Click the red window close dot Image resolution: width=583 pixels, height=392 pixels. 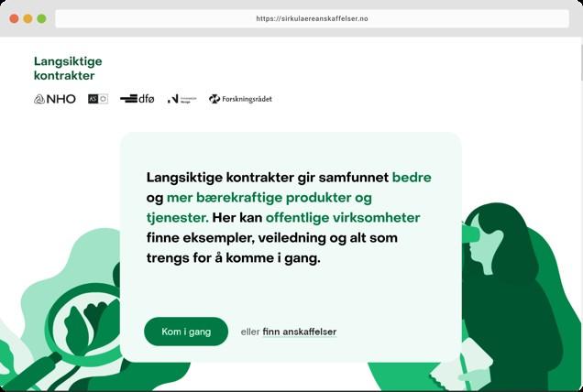point(14,18)
